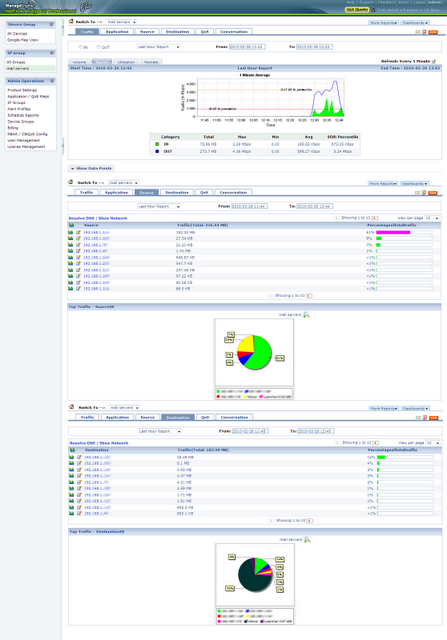Open the Utilization graph tab
The height and width of the screenshot is (640, 447).
(x=126, y=62)
